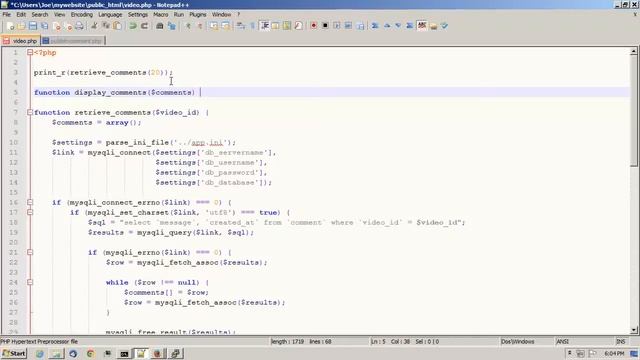Open the Edit menu
Viewport: 640px width, 360px height.
(21, 14)
